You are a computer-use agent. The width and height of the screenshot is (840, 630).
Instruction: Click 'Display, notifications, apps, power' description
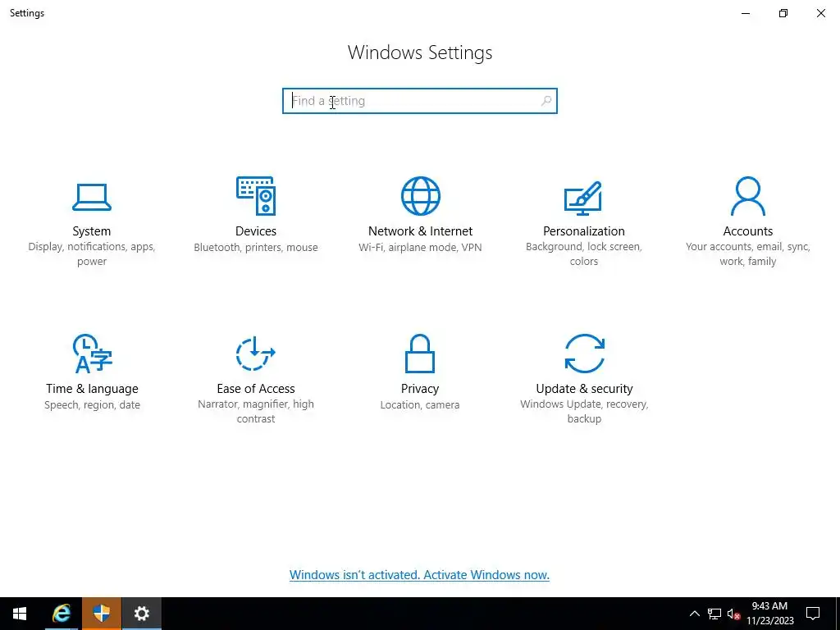pos(92,254)
